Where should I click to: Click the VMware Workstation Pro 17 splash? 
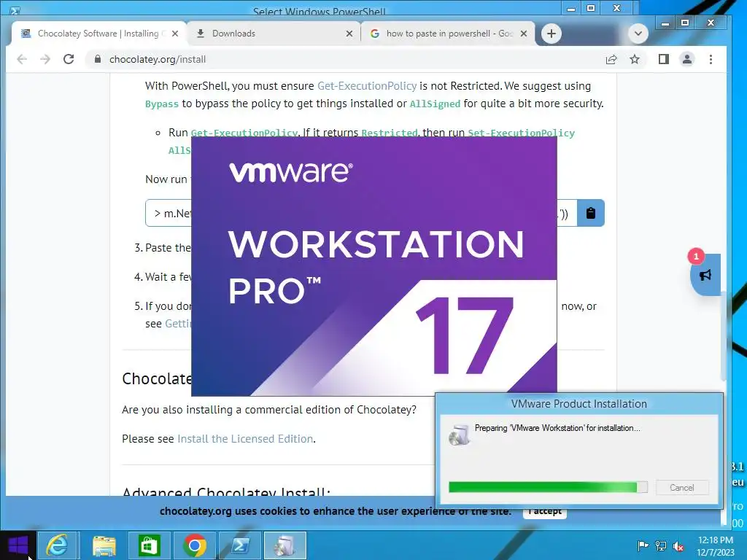[374, 266]
